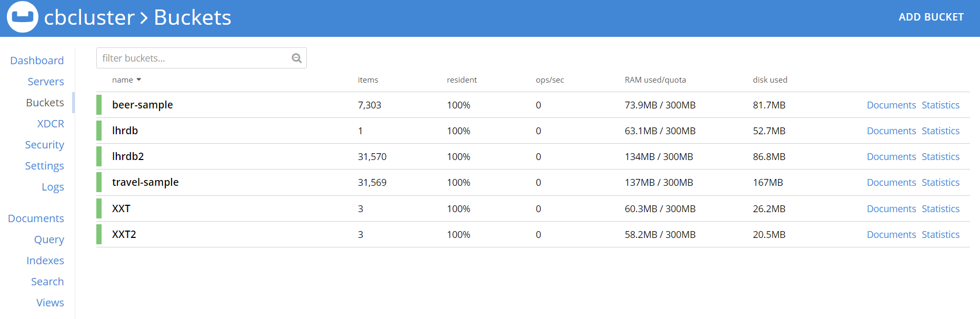Click the 7,303 items value
This screenshot has width=980, height=319.
[x=369, y=105]
